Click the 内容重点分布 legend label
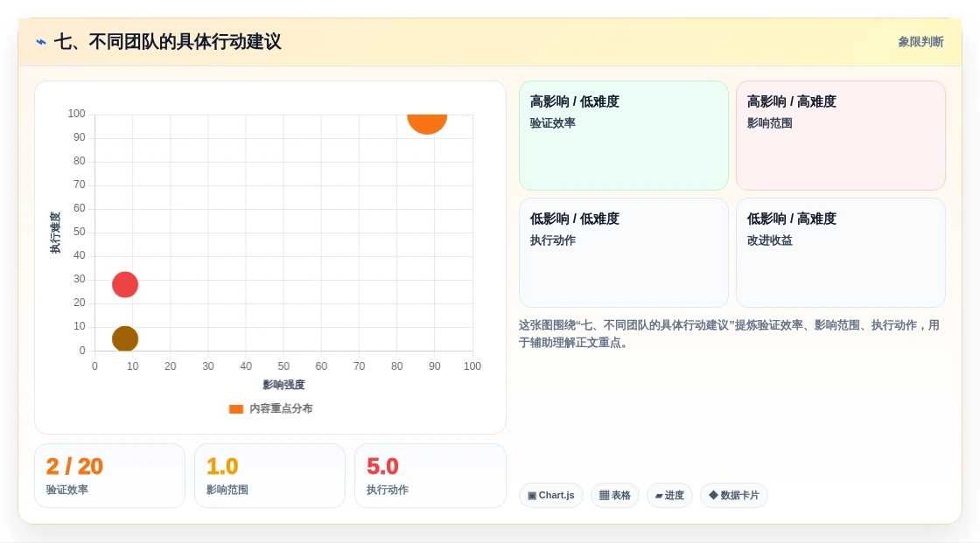980x543 pixels. click(x=281, y=408)
